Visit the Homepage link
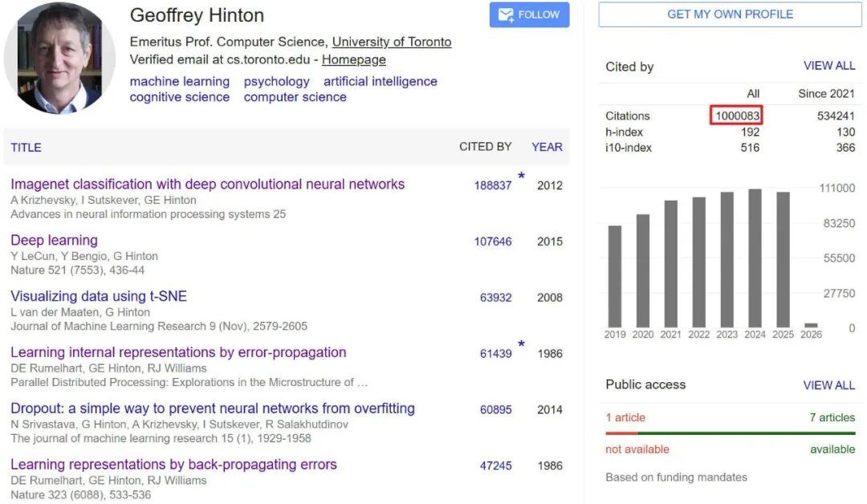This screenshot has width=867, height=504. 353,59
